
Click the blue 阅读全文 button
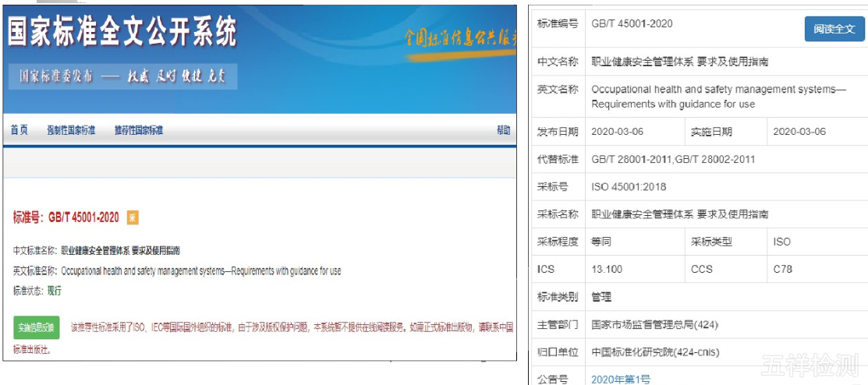834,29
